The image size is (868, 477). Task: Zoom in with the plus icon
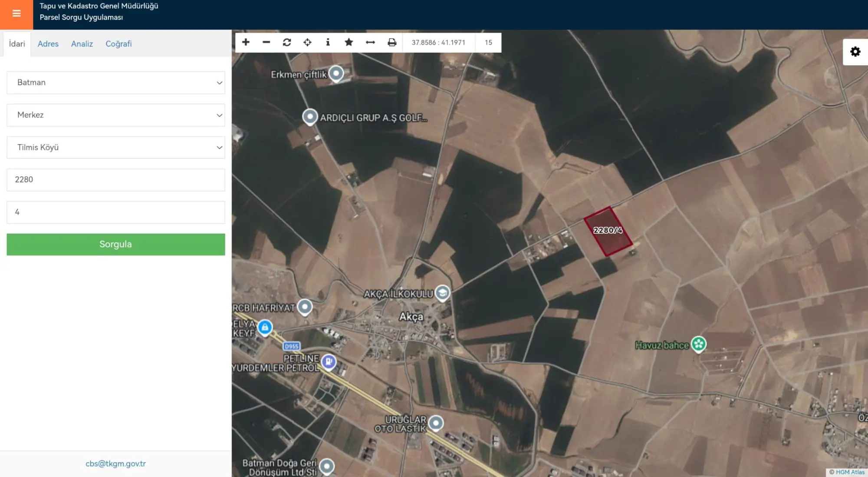point(246,42)
